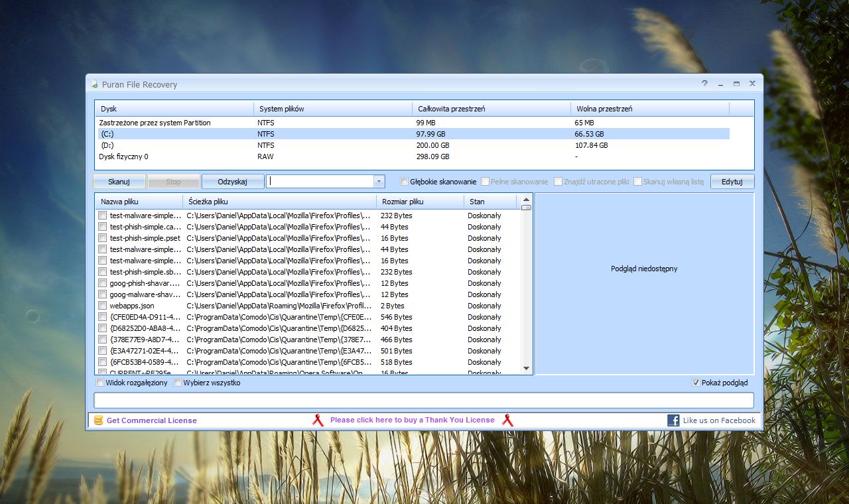This screenshot has height=504, width=849.
Task: Enable Głębokie skanowanie checkbox
Action: pos(404,181)
